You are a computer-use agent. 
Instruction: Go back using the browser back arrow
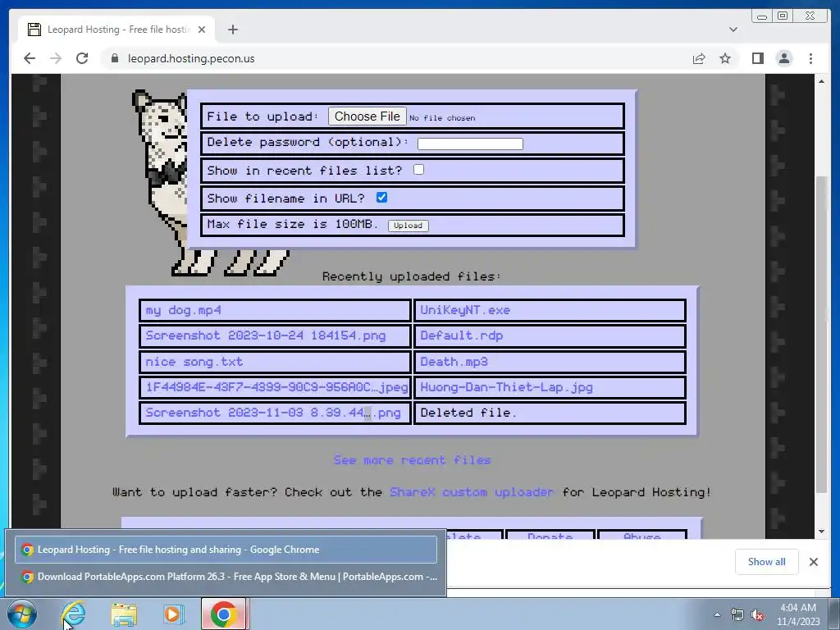[30, 58]
